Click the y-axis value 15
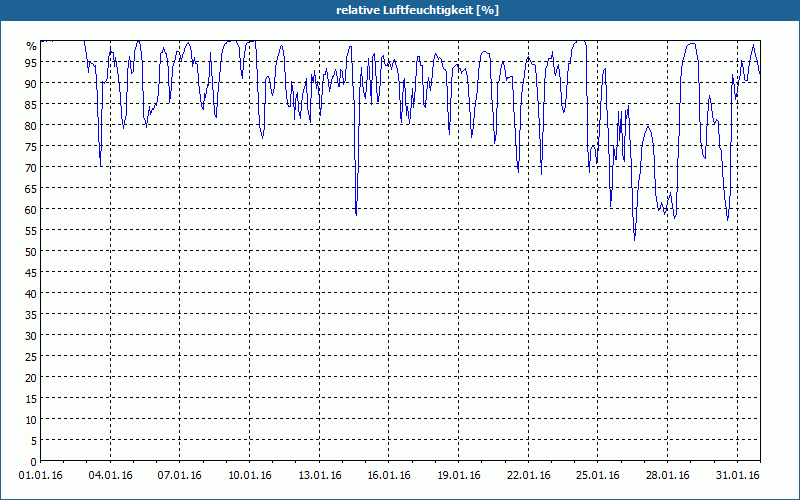800x500 pixels. (x=31, y=399)
